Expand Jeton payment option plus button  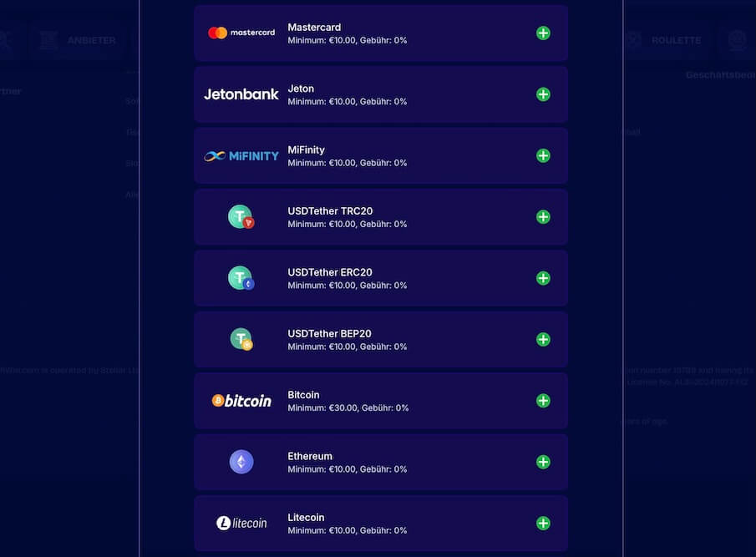coord(543,94)
